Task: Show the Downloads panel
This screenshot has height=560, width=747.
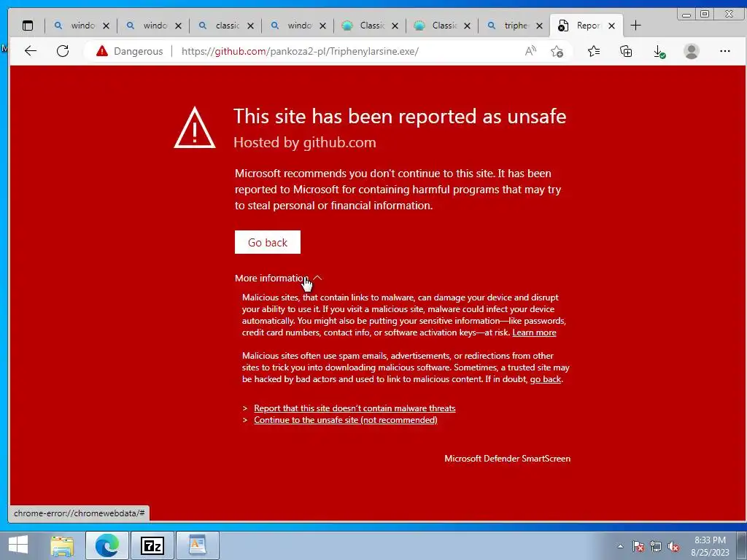Action: click(659, 51)
